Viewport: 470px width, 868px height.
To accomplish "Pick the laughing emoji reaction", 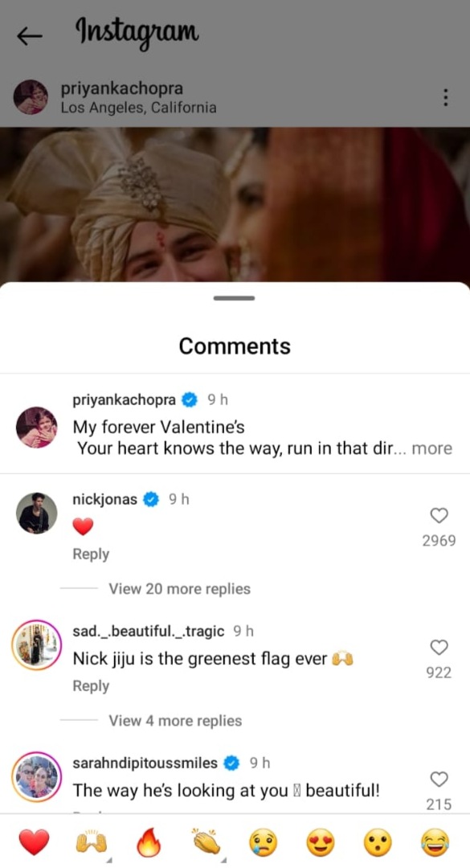I will point(433,841).
